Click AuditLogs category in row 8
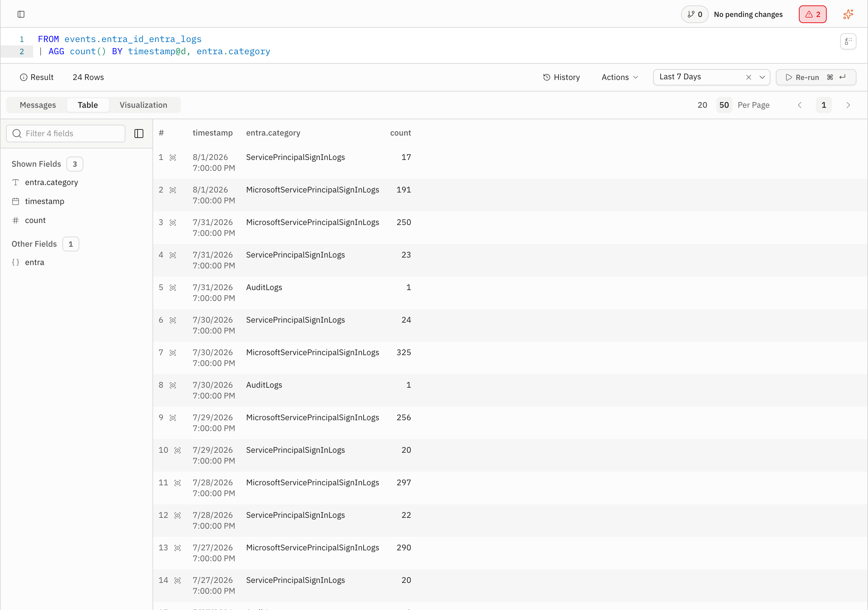The height and width of the screenshot is (610, 868). pyautogui.click(x=264, y=385)
